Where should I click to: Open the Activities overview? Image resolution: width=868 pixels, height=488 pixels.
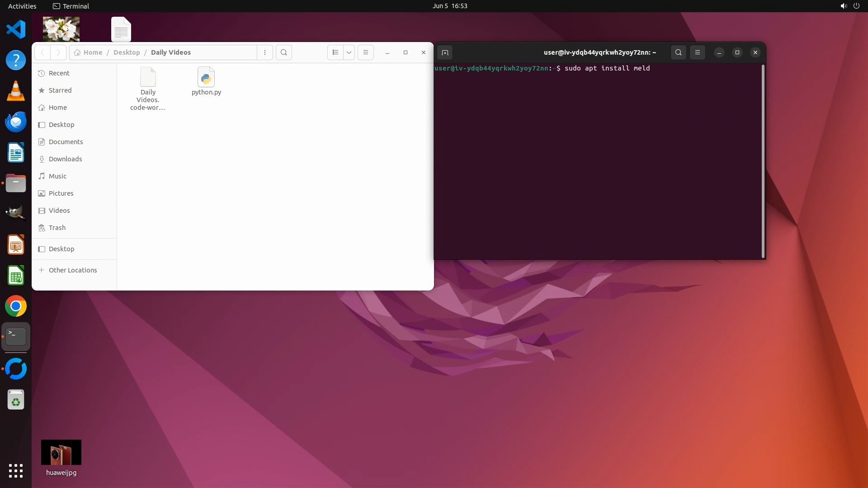22,6
